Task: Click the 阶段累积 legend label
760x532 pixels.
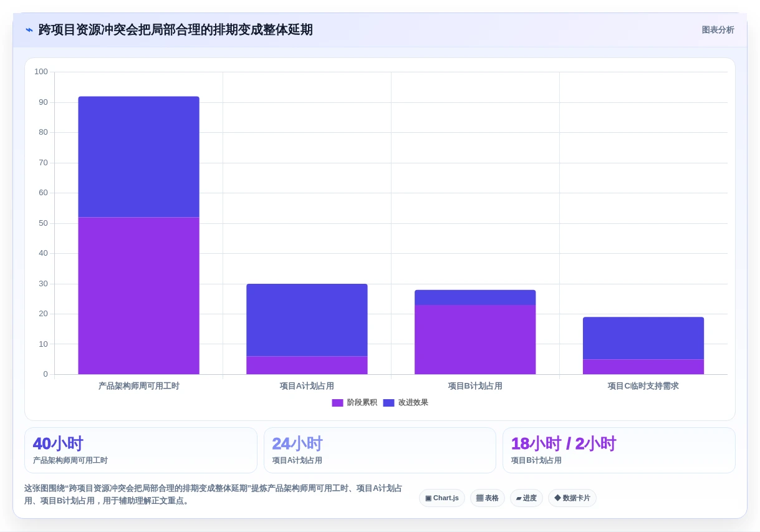Action: coord(362,403)
